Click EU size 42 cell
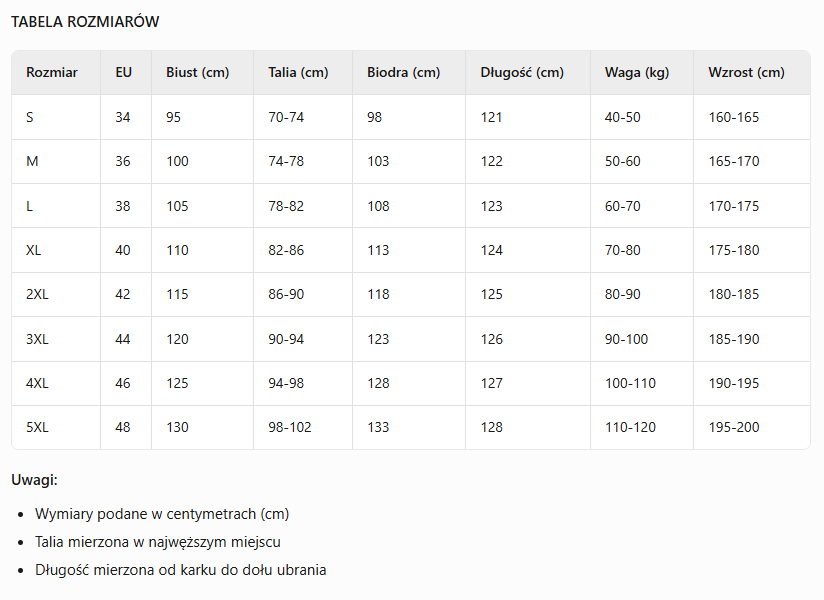824x600 pixels. [x=123, y=294]
